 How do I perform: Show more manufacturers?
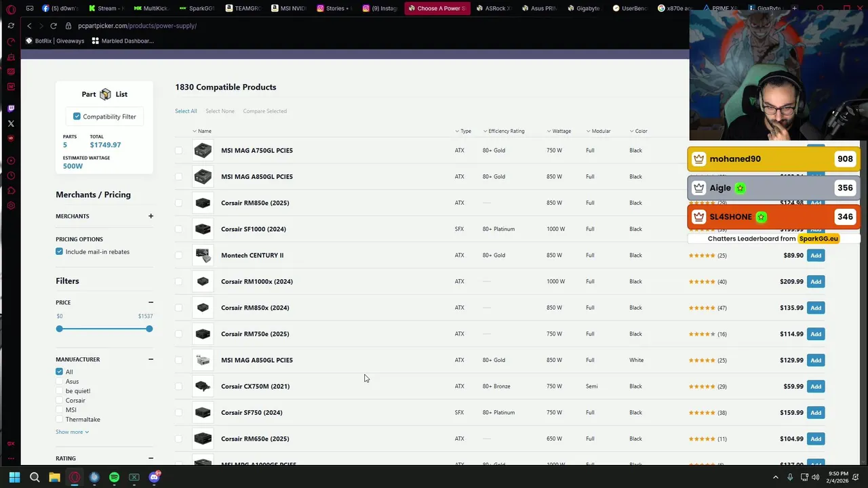pos(72,432)
